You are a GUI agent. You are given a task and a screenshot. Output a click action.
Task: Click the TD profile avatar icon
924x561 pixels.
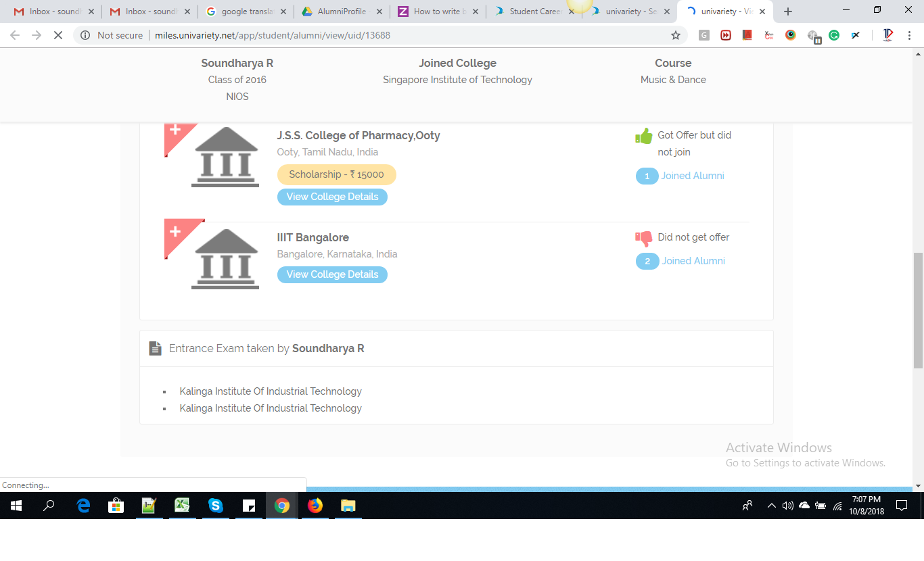tap(888, 35)
